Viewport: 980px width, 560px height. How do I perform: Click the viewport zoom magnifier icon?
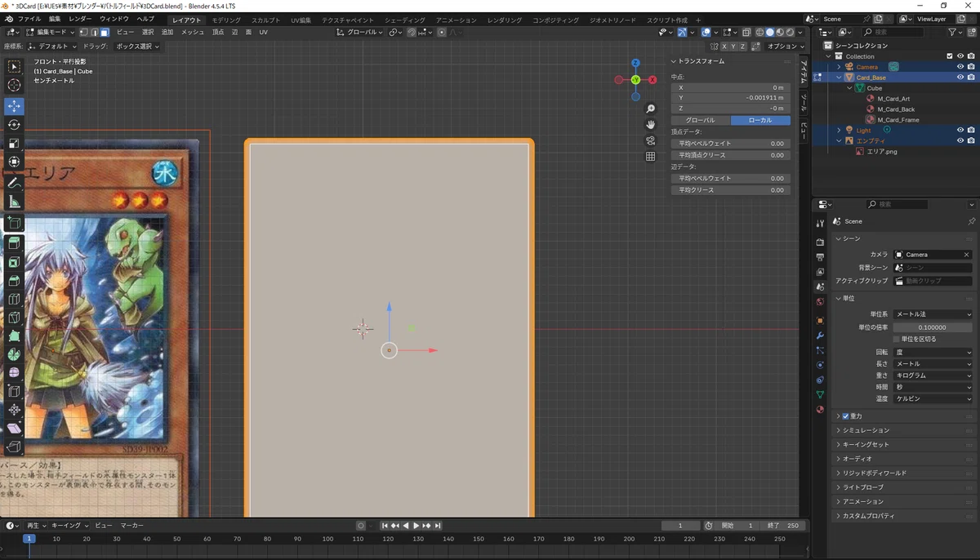click(x=651, y=109)
